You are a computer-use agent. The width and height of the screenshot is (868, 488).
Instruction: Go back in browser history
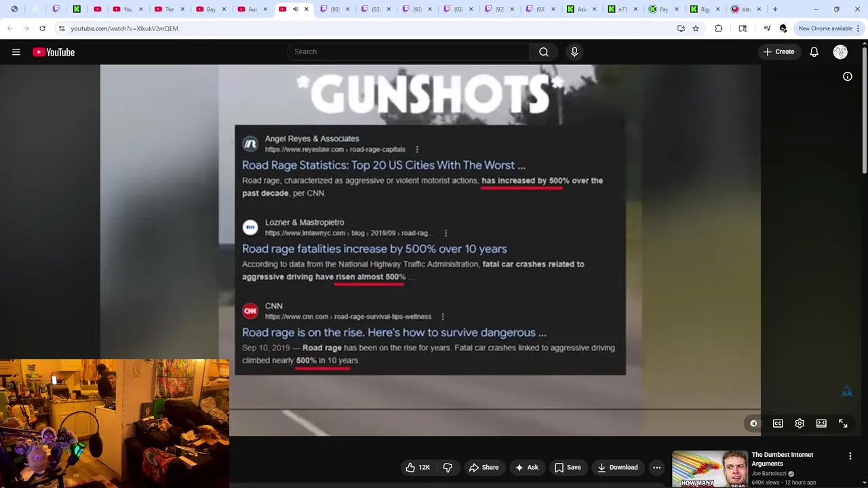[x=9, y=28]
